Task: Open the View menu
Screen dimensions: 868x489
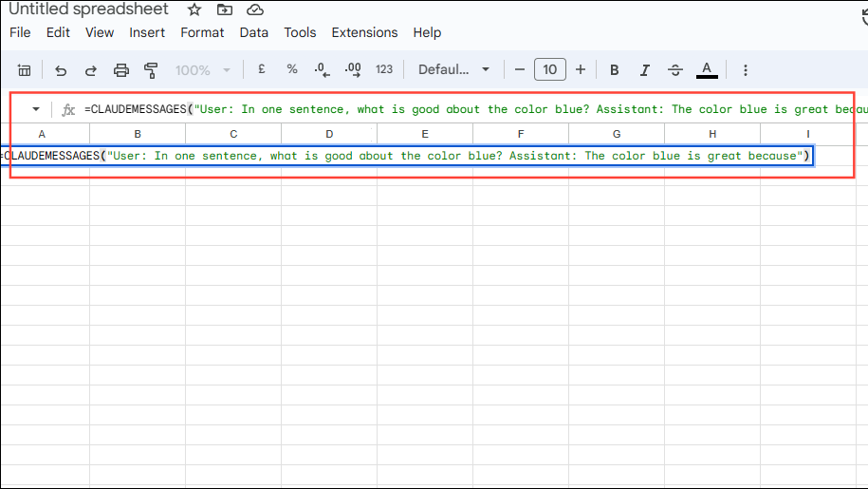Action: coord(100,32)
